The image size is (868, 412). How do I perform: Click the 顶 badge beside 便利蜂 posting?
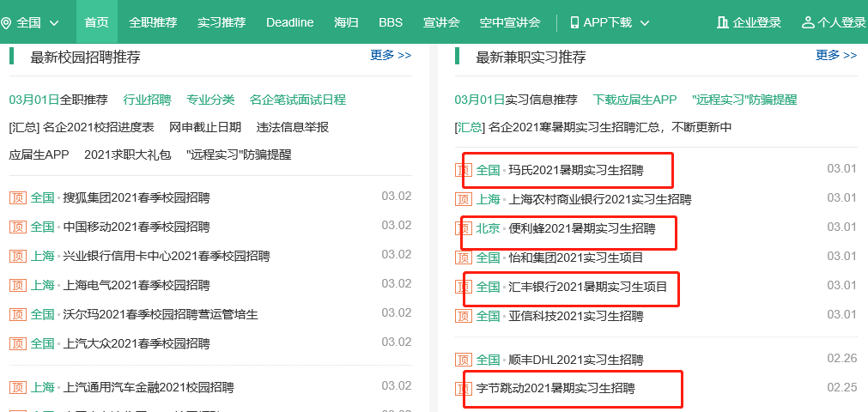[x=464, y=228]
